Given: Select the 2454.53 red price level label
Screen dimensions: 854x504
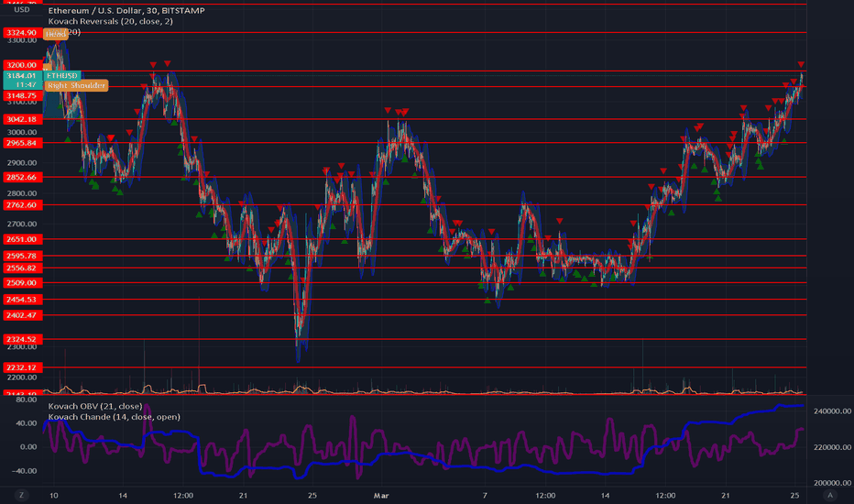Looking at the screenshot, I should click(22, 300).
